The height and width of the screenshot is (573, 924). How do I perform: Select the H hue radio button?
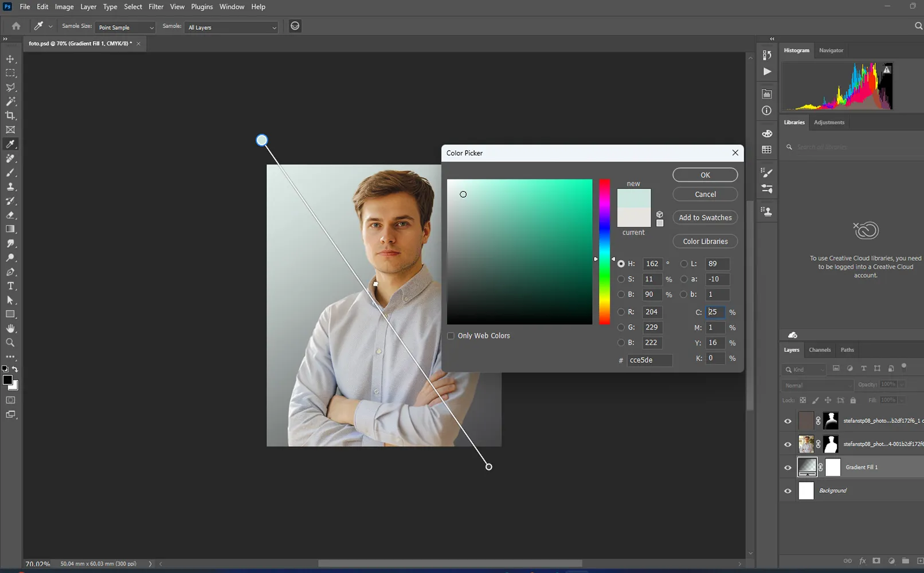[621, 264]
